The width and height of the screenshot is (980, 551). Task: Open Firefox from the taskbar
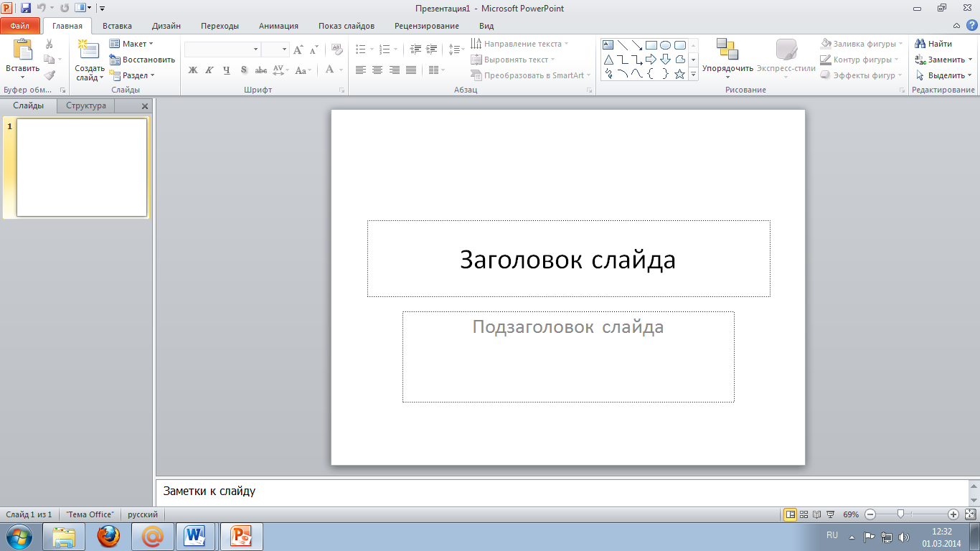(x=108, y=536)
